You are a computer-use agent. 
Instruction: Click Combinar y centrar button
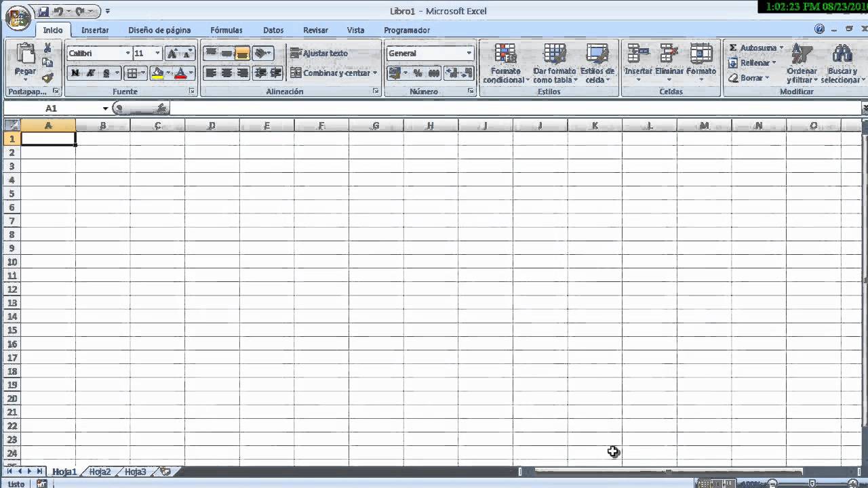pyautogui.click(x=330, y=73)
